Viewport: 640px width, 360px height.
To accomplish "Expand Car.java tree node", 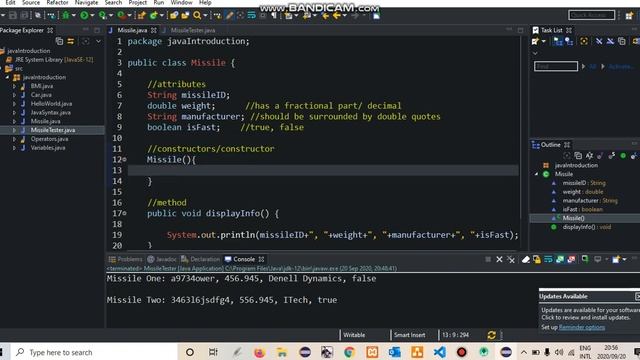I will (x=14, y=95).
